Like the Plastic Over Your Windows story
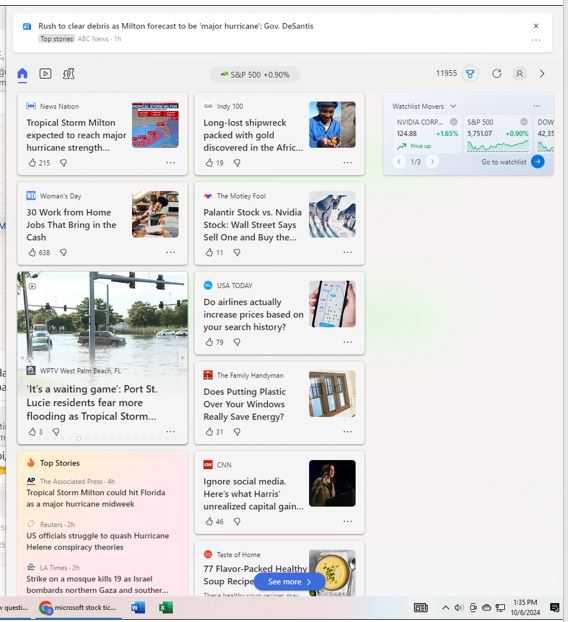The image size is (568, 622). pos(209,432)
